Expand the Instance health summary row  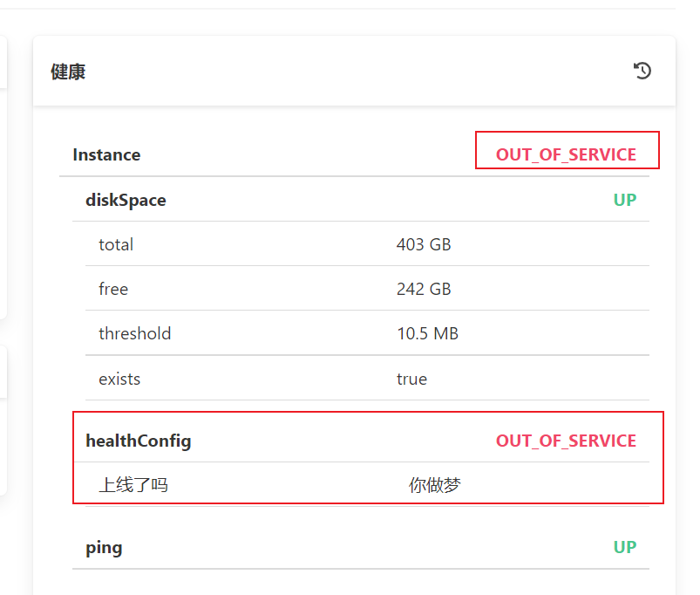tap(106, 154)
